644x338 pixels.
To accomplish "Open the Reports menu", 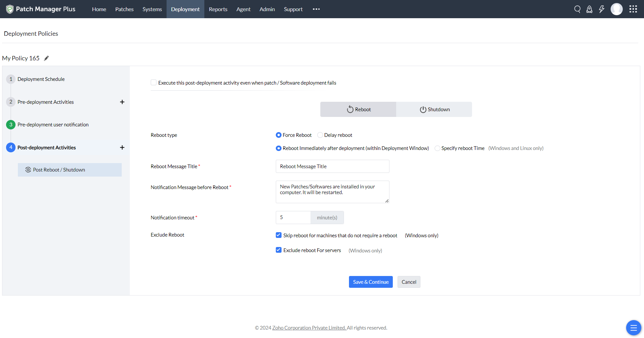I will click(218, 9).
